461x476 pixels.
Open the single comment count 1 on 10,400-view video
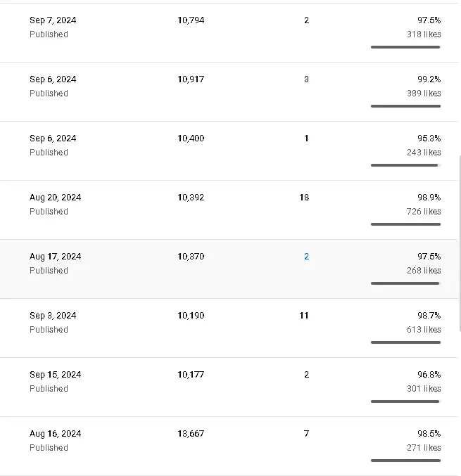(x=306, y=139)
